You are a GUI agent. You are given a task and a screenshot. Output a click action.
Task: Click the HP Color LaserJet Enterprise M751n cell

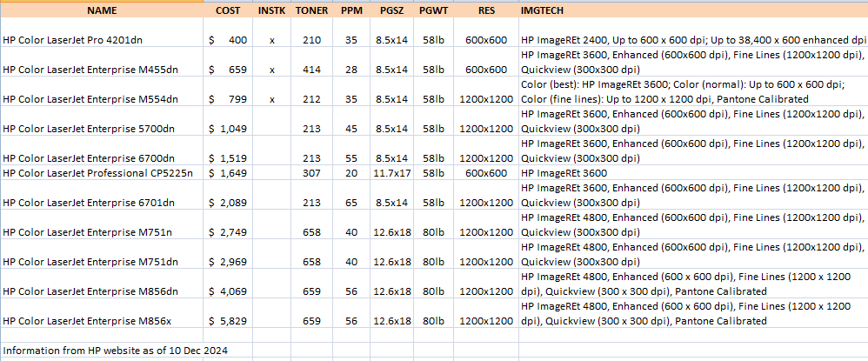[102, 224]
